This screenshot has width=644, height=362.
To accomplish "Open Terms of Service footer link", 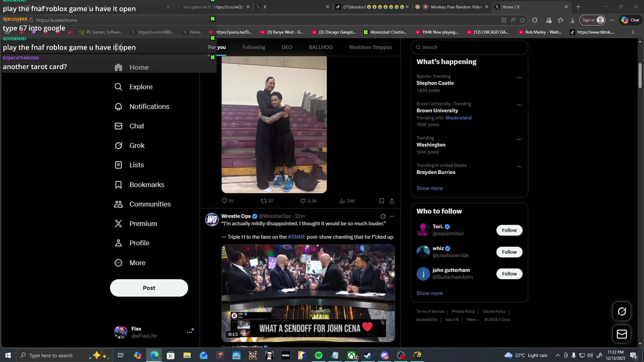I will pos(430,312).
